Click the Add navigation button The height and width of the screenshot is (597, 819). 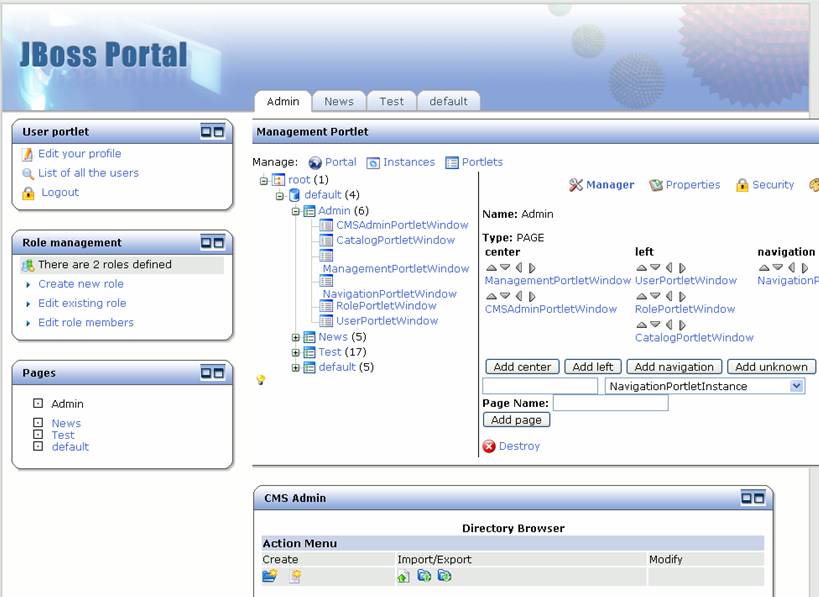[674, 367]
